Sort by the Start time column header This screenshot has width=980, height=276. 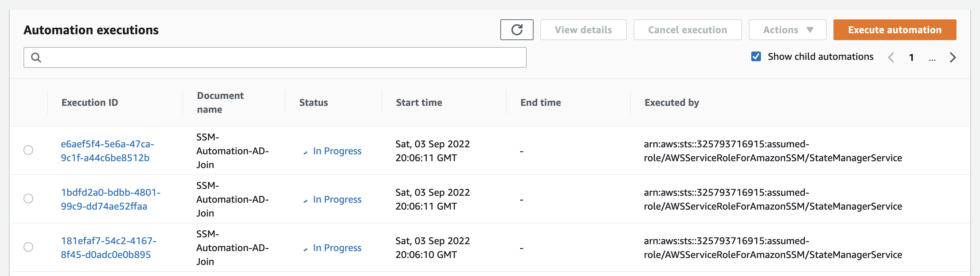(419, 102)
